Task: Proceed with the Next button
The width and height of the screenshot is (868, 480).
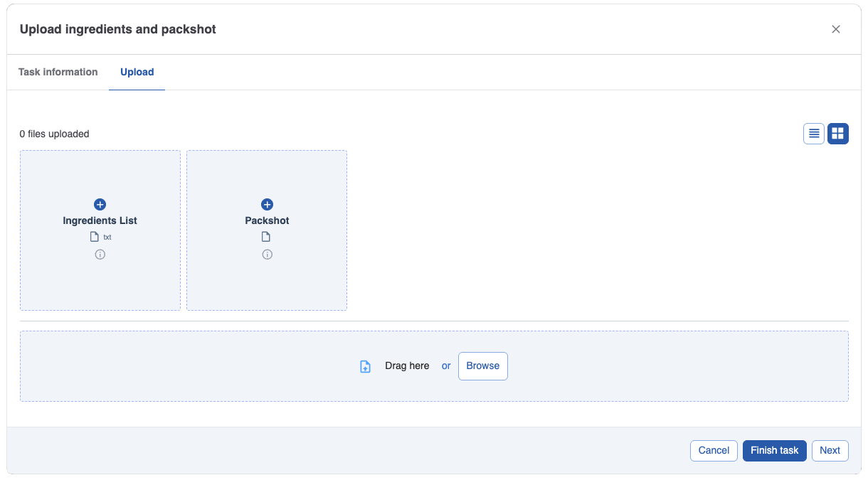Action: point(830,450)
